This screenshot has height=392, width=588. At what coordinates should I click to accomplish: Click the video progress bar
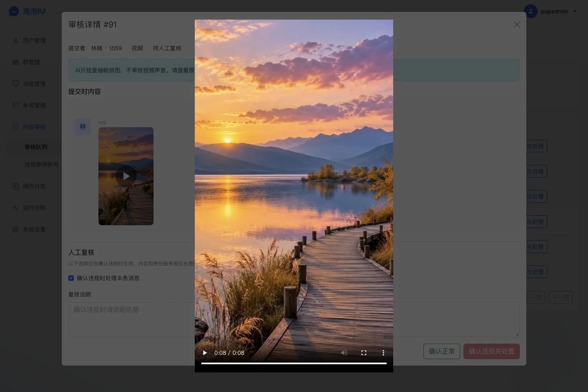(x=294, y=363)
